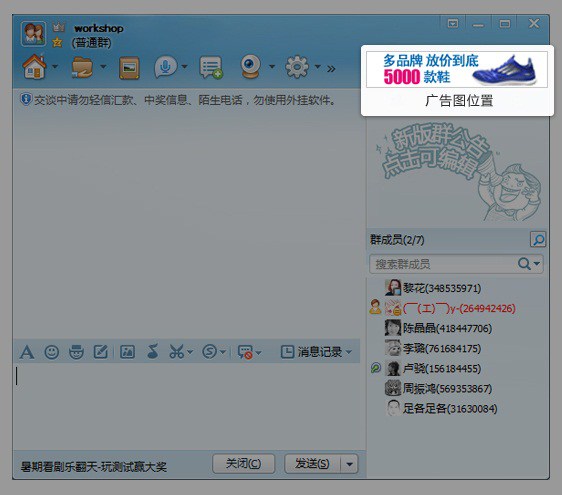Share music with the note icon
Screen dimensions: 562x495
click(153, 351)
